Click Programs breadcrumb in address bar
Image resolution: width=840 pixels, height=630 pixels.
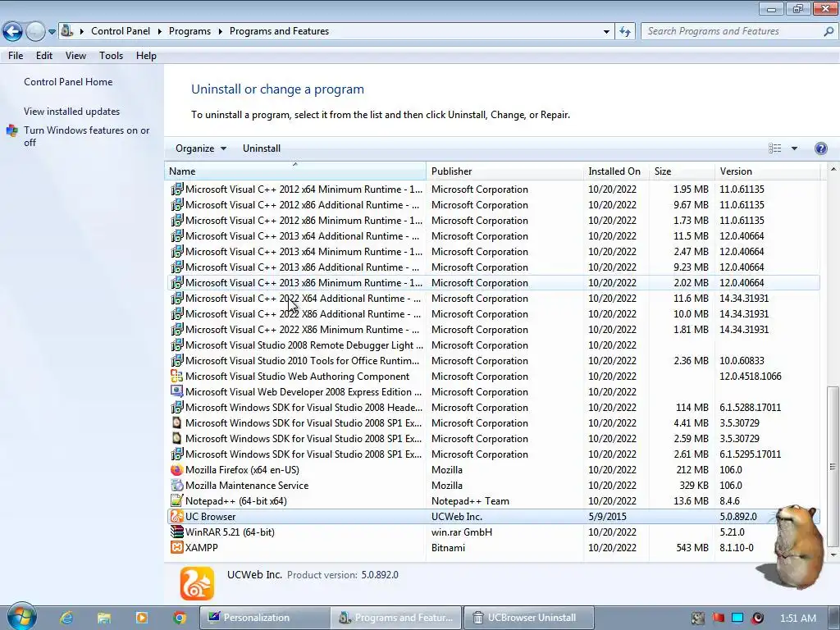tap(189, 31)
